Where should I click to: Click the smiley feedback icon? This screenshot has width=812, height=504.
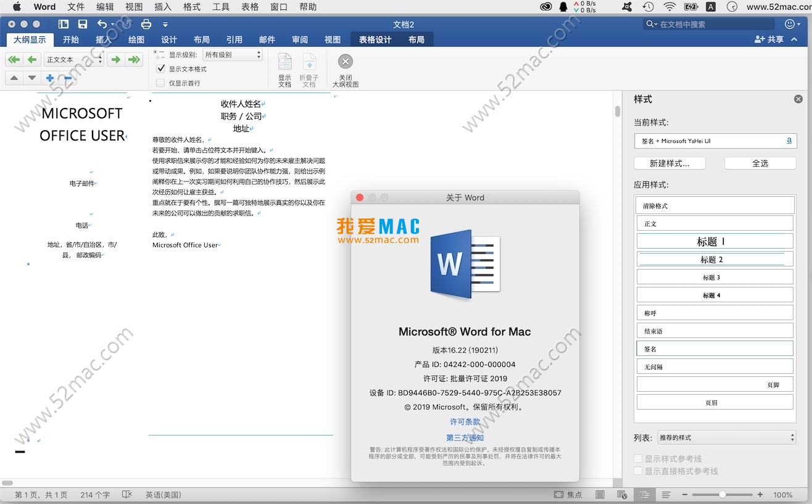pyautogui.click(x=789, y=24)
